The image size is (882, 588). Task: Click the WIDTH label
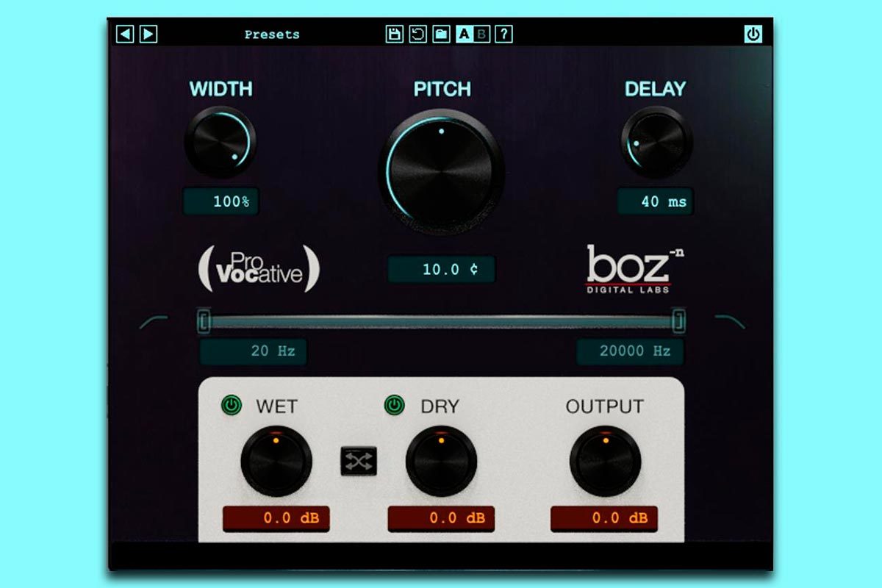tap(220, 90)
